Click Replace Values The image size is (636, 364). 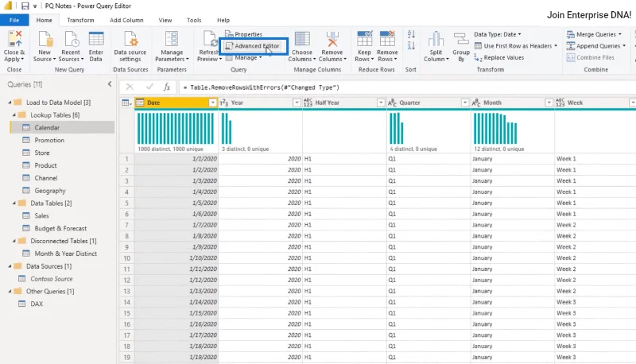499,58
